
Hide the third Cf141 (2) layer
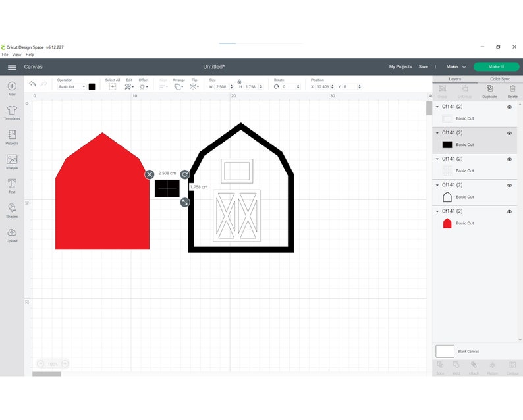pos(509,159)
